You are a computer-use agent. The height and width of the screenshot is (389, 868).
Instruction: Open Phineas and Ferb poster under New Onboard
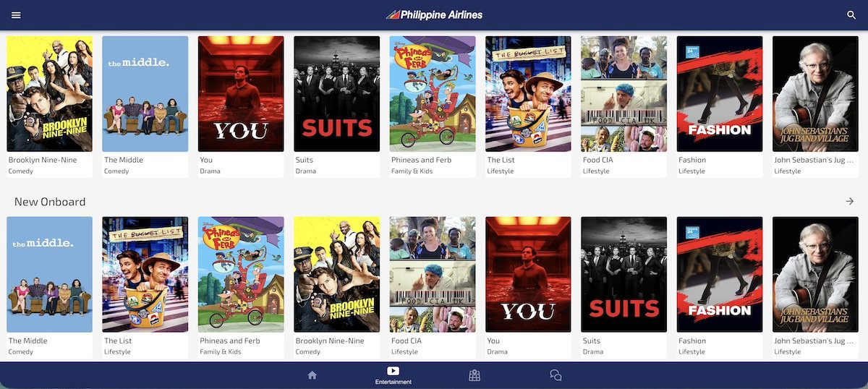(241, 275)
